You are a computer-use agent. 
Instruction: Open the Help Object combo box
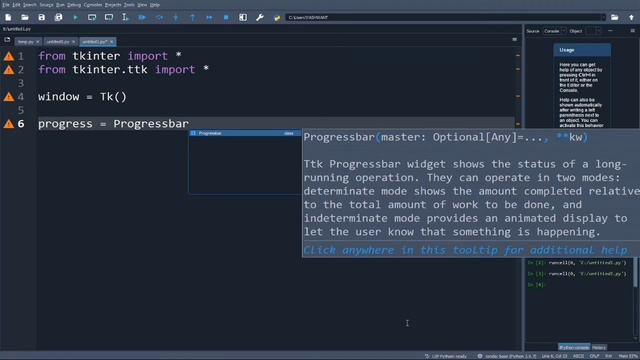point(593,31)
